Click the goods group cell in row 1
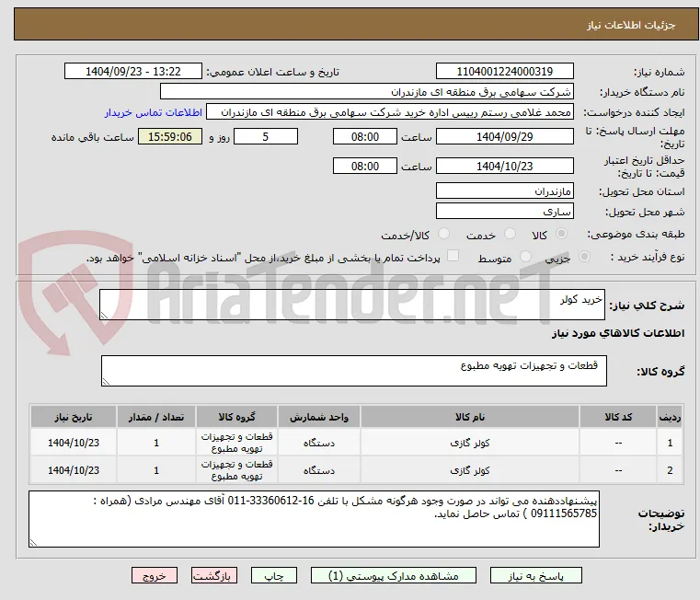 [x=236, y=443]
